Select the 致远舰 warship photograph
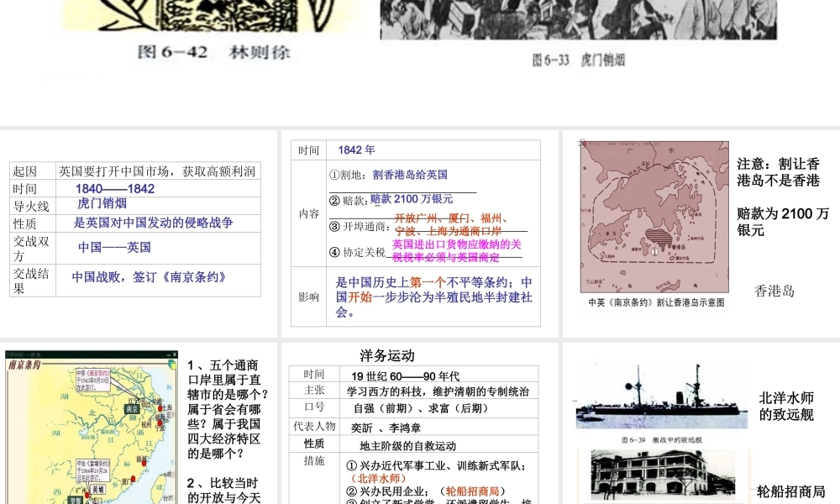 tap(662, 396)
